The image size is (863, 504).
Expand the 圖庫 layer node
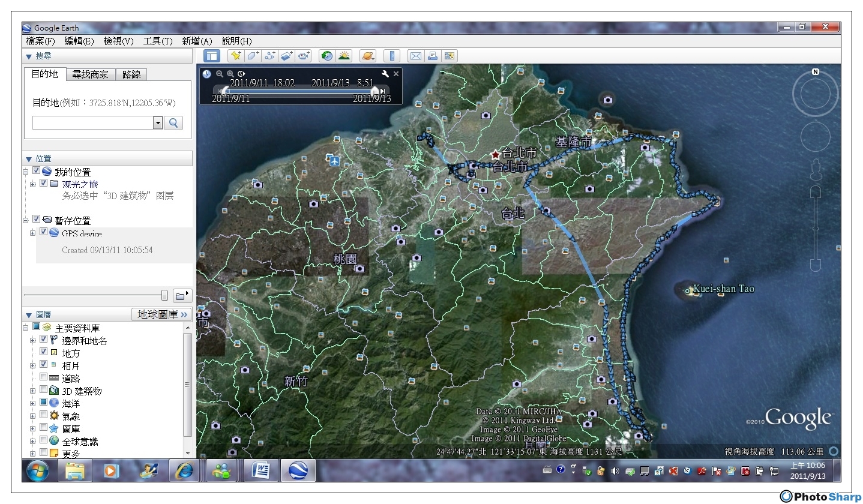33,428
